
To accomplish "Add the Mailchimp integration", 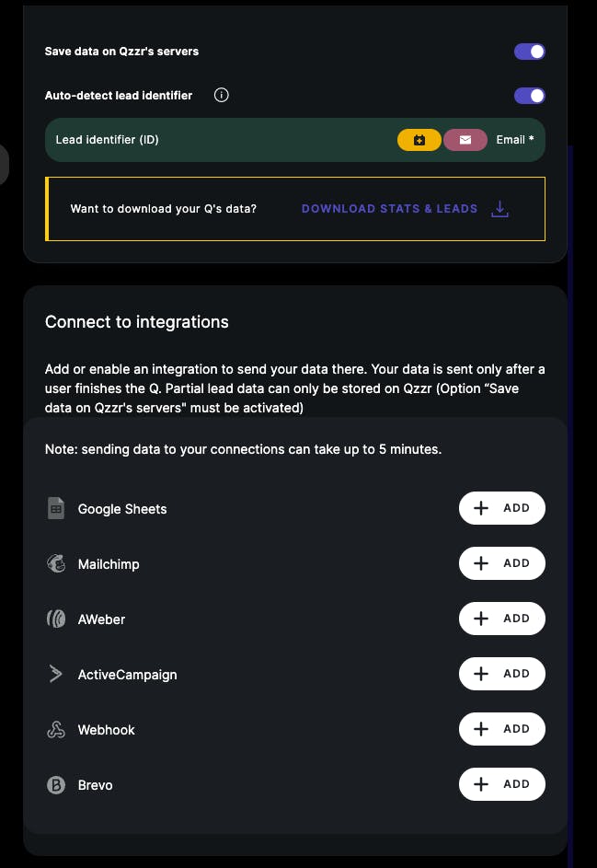I will [x=502, y=563].
